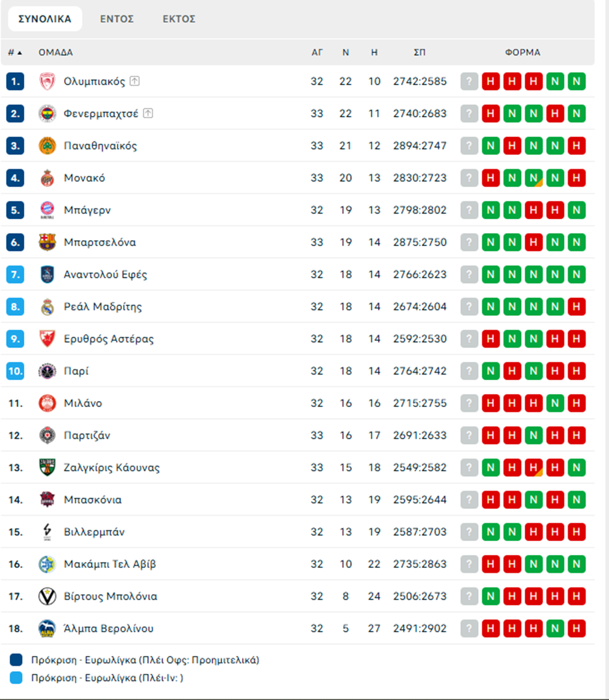Click promotion arrow icon next to Ολυμπιακός

click(134, 81)
